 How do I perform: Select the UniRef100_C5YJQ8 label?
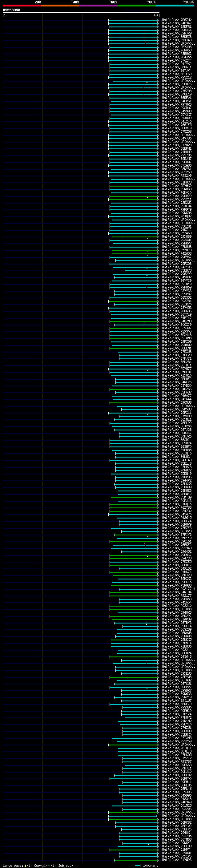[x=177, y=47]
